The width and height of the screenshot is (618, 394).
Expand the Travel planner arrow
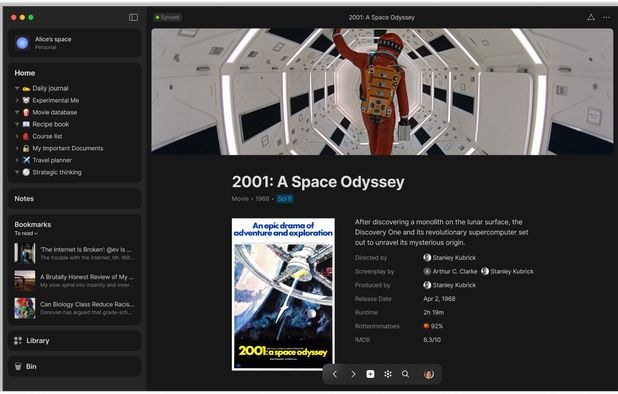point(17,160)
